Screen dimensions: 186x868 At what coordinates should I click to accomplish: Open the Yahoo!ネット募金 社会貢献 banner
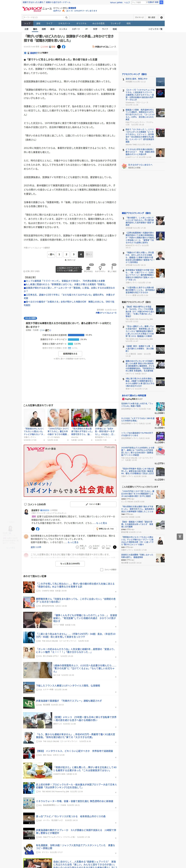click(70, 470)
